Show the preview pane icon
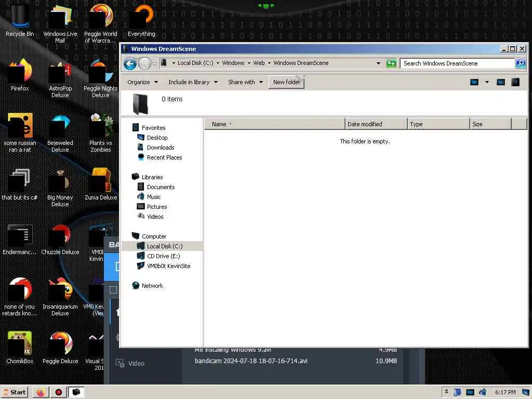The image size is (532, 399). click(x=501, y=82)
